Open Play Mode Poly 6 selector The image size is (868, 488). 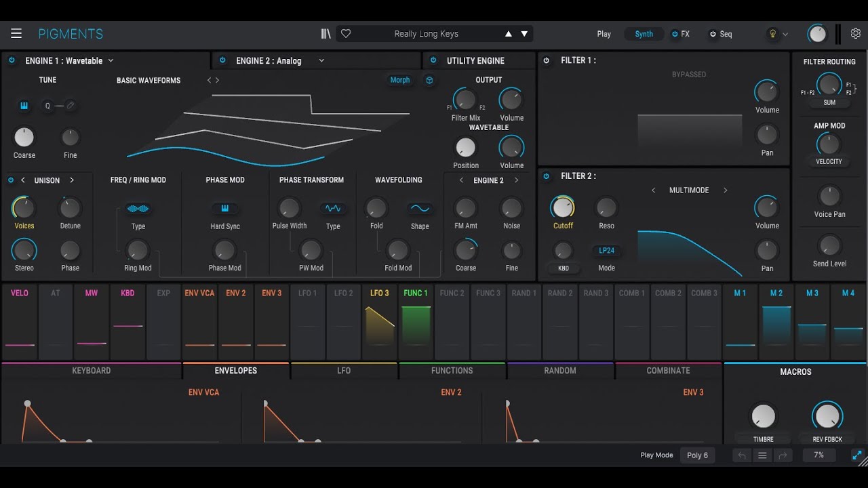[697, 455]
